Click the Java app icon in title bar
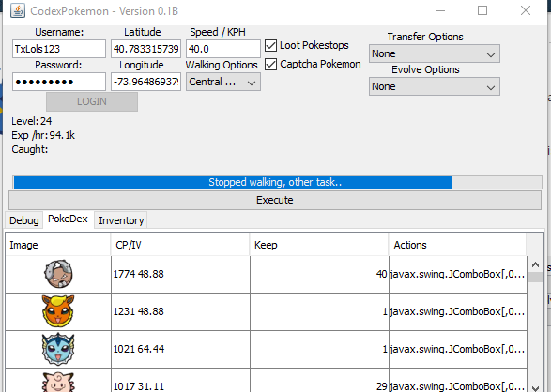 [x=18, y=10]
